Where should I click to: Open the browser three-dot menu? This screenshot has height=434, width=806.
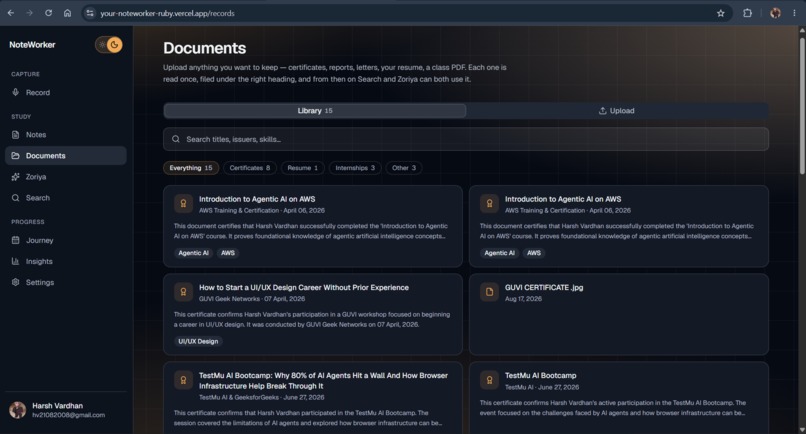794,13
